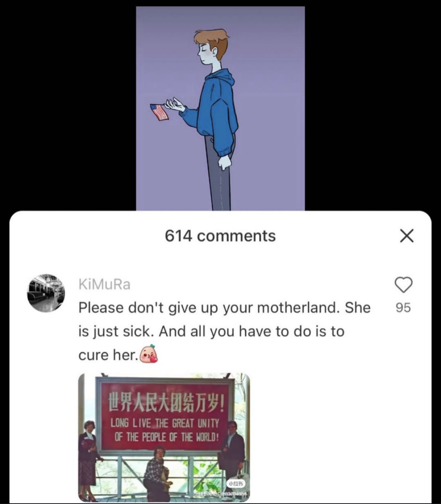The height and width of the screenshot is (504, 441).
Task: Tap the red sign's English slogan text
Action: pyautogui.click(x=165, y=430)
